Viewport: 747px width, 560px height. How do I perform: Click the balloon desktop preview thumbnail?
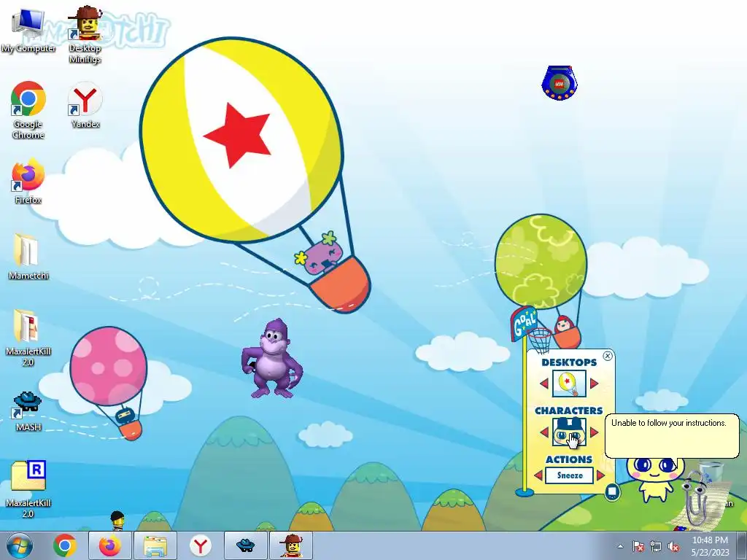click(569, 384)
